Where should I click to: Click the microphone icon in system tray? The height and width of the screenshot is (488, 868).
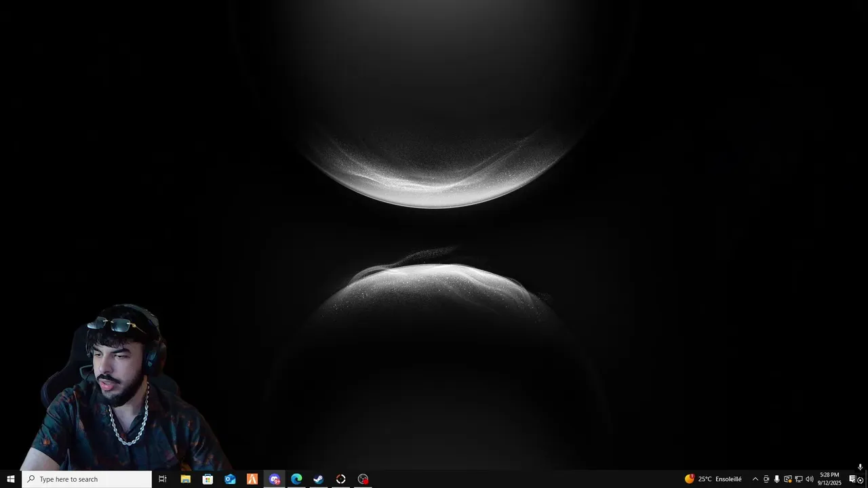(x=777, y=479)
